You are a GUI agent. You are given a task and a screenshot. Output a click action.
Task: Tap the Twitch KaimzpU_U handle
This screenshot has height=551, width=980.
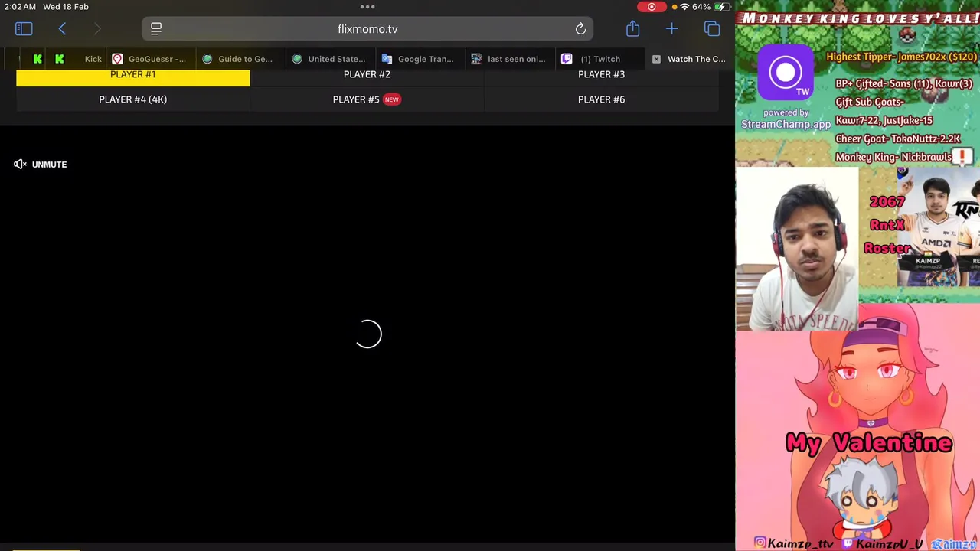[x=880, y=543]
